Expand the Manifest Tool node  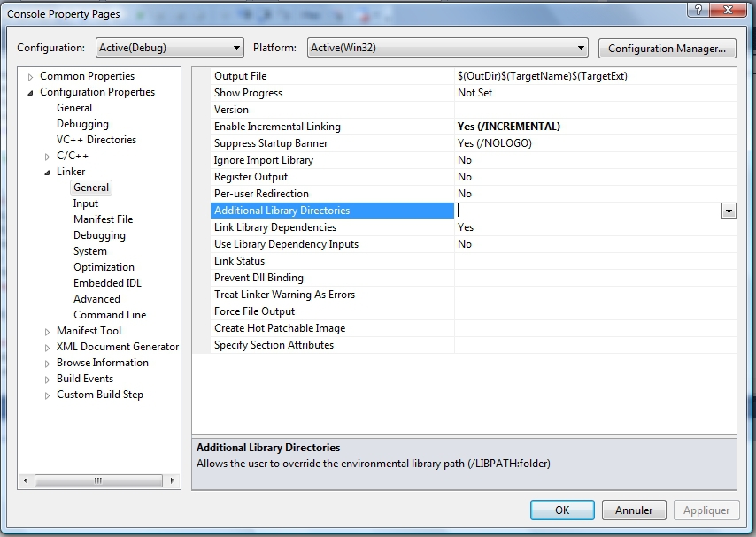pos(48,332)
